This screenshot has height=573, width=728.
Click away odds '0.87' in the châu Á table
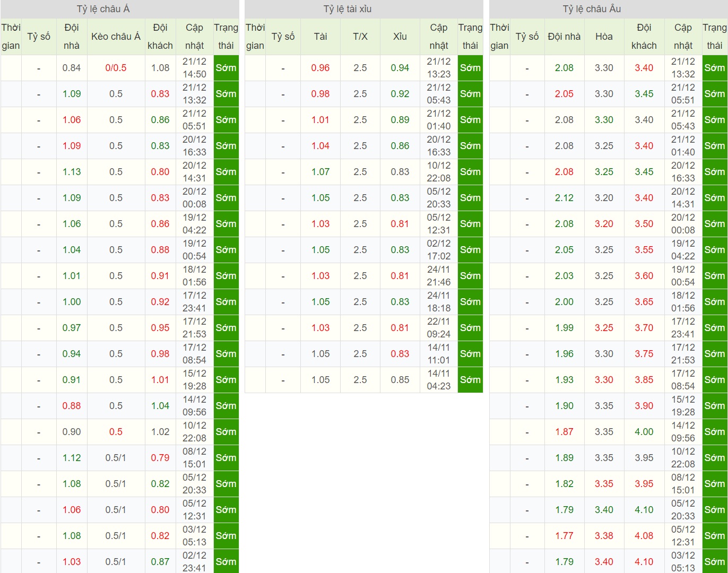click(160, 562)
